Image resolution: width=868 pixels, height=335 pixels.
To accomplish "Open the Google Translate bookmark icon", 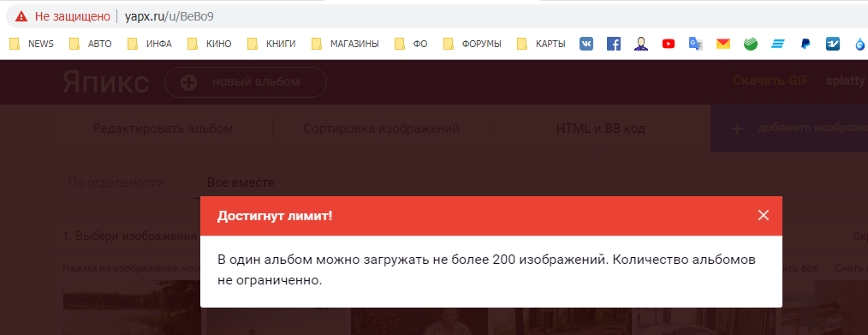I will tap(695, 44).
